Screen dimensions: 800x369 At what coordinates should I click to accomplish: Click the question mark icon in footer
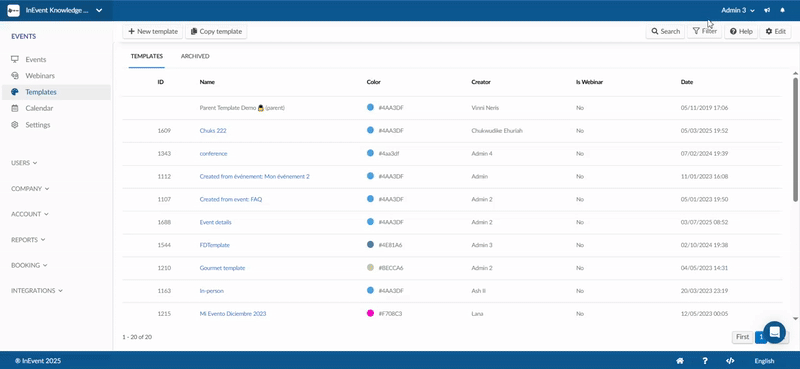[x=705, y=361]
